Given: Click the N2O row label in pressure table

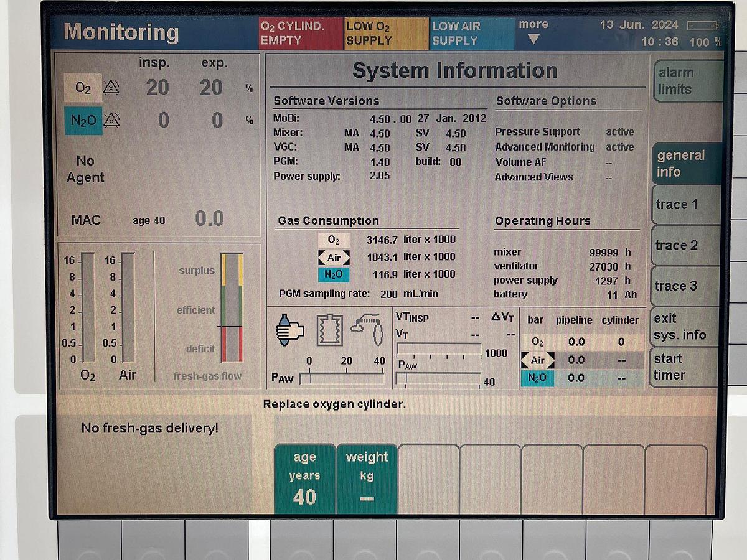Looking at the screenshot, I should pyautogui.click(x=537, y=378).
